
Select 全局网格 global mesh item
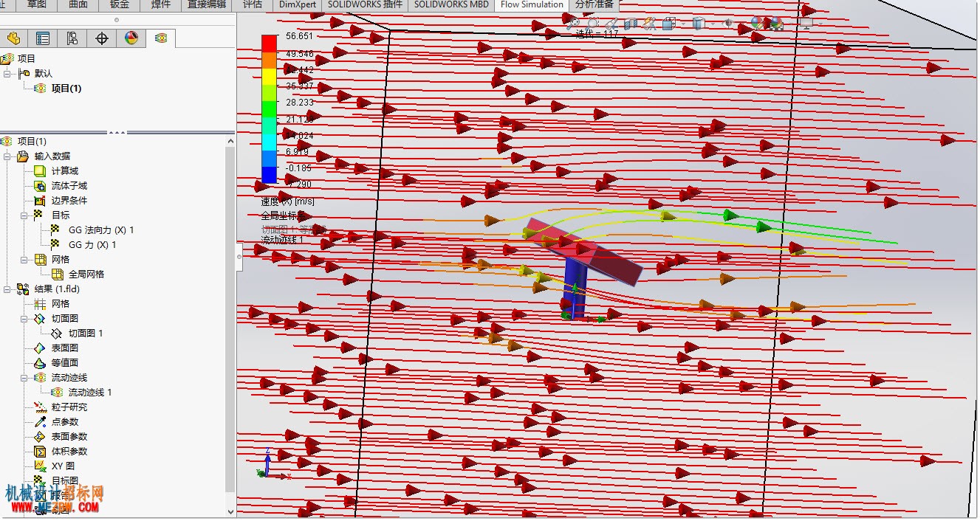(86, 275)
